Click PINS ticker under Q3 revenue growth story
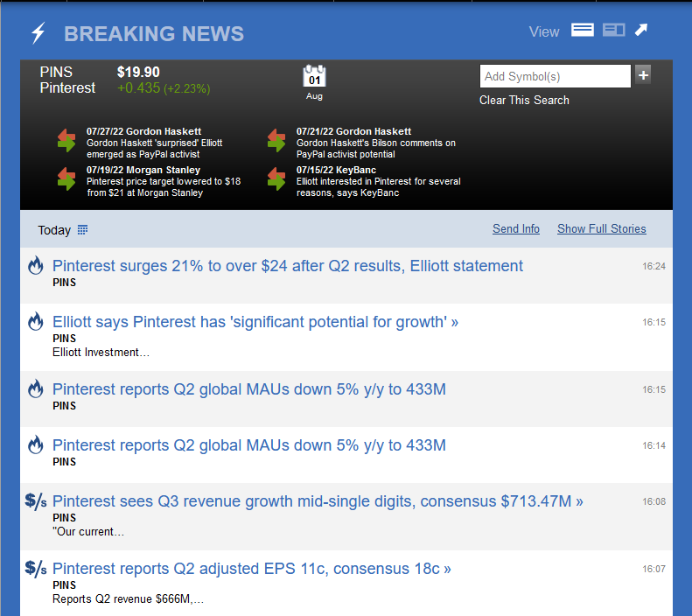The image size is (692, 616). [x=65, y=518]
